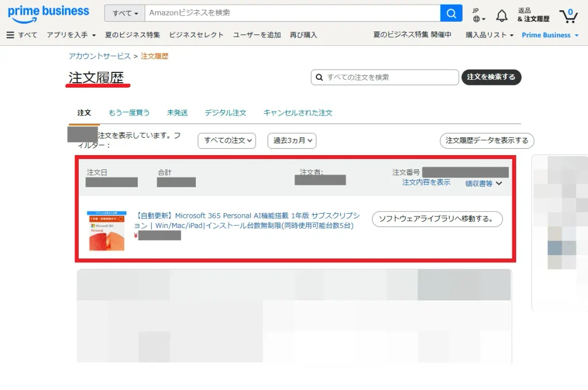Screen dimensions: 588x390
Task: Click the 注文を検索する button
Action: [492, 77]
